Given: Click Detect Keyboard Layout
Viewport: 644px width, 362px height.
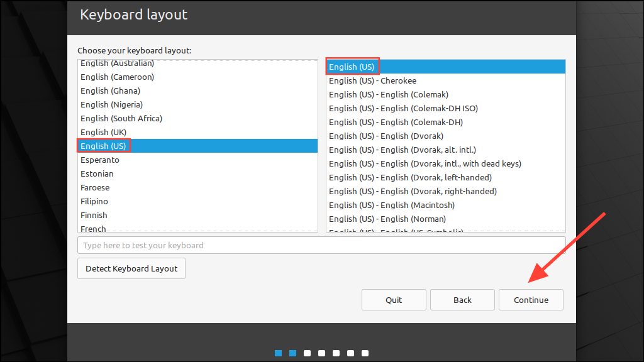Looking at the screenshot, I should coord(131,268).
